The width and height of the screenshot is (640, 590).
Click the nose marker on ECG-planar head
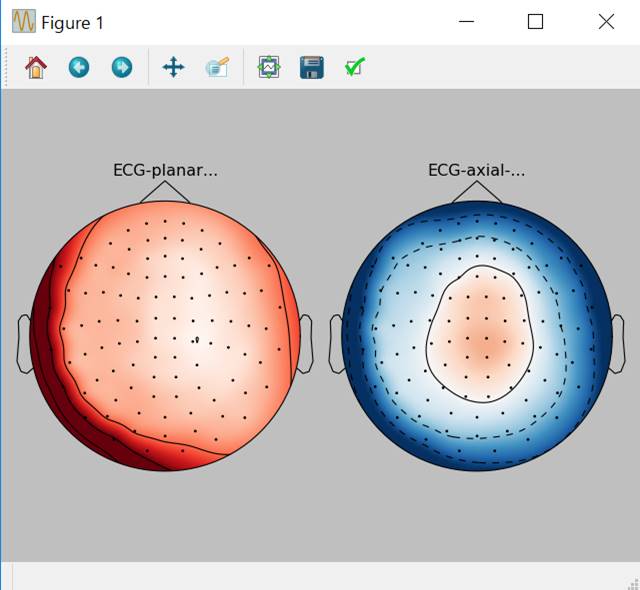point(165,190)
